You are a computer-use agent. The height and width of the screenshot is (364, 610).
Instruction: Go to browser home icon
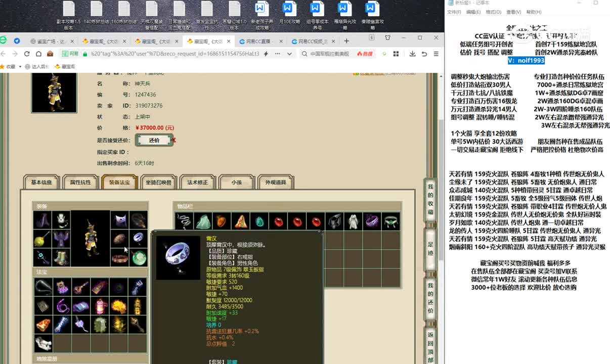pos(38,54)
